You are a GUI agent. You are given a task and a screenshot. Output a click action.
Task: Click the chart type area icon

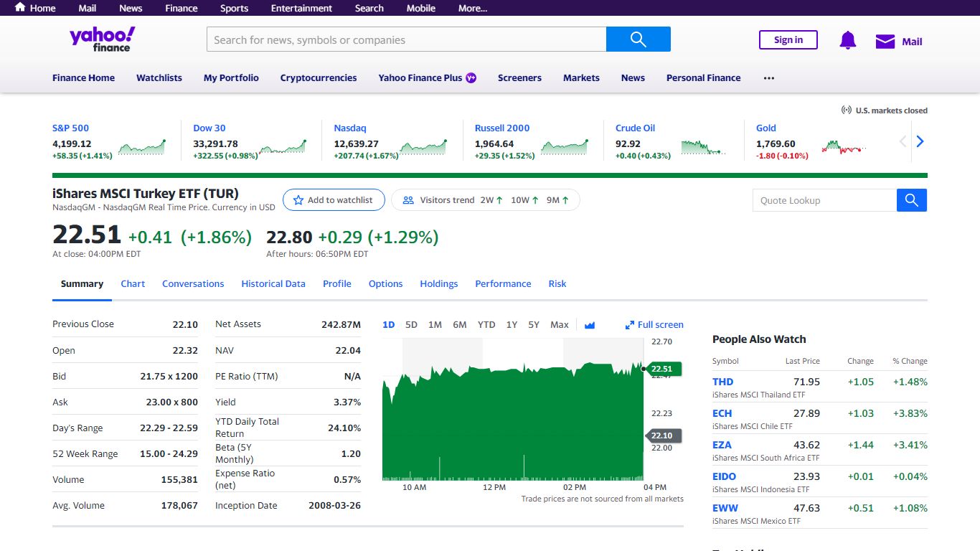[590, 325]
